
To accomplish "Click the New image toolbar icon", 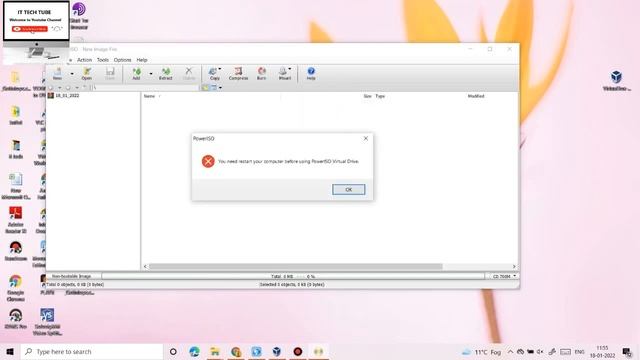I will pos(58,74).
